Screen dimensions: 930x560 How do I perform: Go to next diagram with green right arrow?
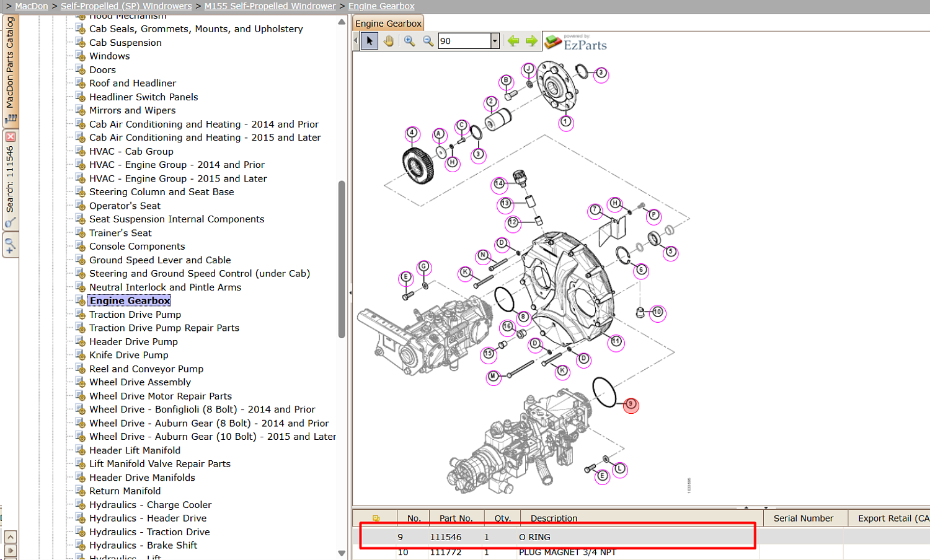tap(532, 41)
